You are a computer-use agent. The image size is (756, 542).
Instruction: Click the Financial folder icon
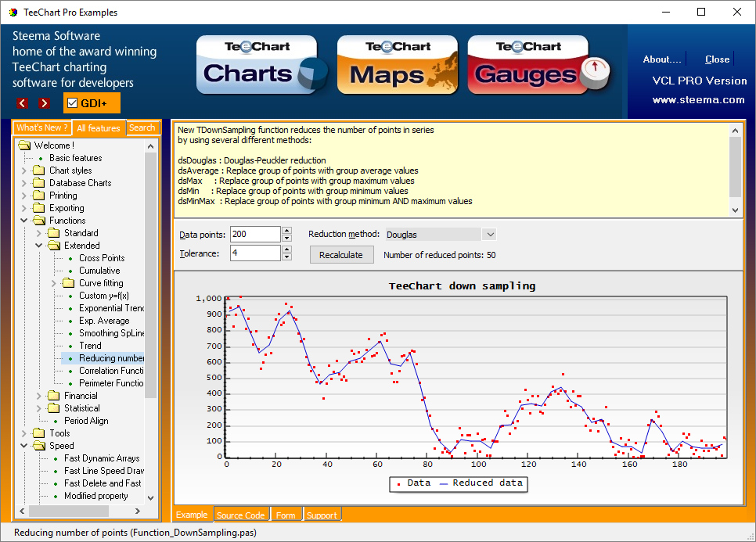pyautogui.click(x=53, y=396)
